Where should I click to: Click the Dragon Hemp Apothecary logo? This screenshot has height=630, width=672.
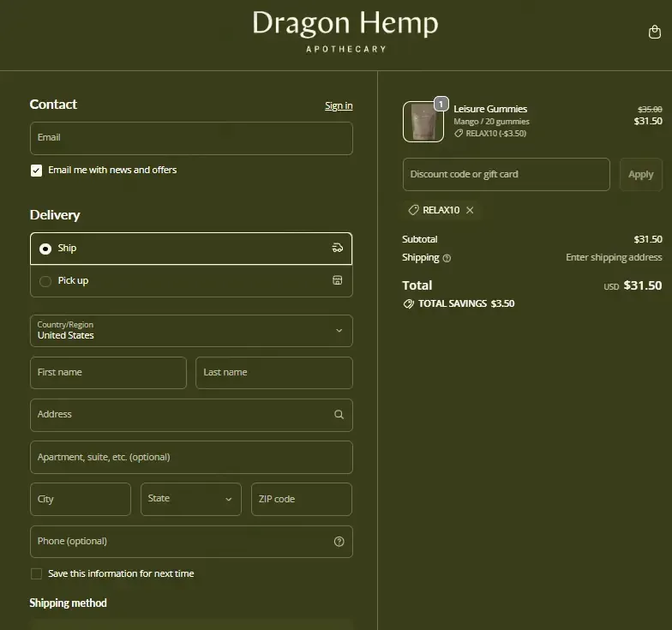(x=345, y=31)
